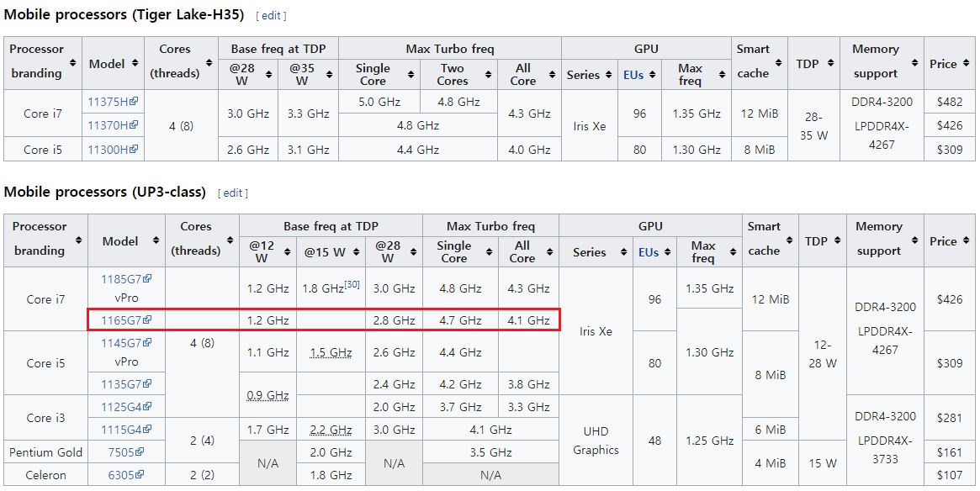Select the $281 price cell
The image size is (980, 491).
click(950, 417)
